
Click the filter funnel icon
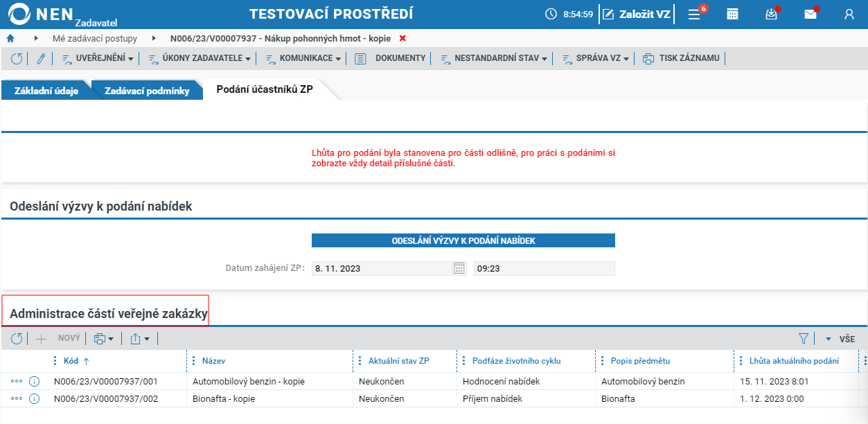[804, 339]
